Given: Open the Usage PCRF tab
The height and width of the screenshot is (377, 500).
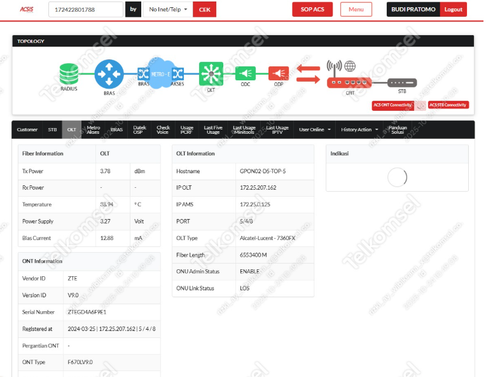Looking at the screenshot, I should 187,130.
